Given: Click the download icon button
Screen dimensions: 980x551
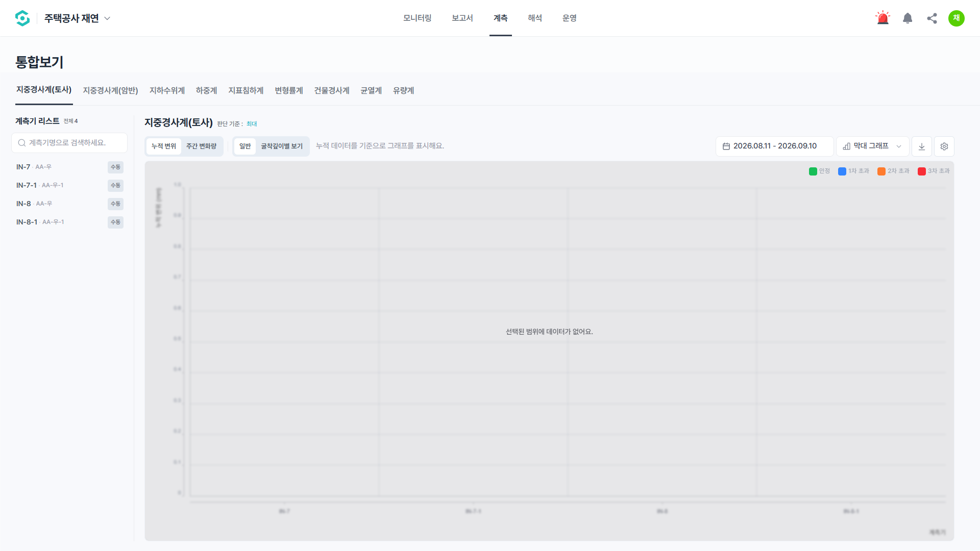Looking at the screenshot, I should [x=922, y=146].
